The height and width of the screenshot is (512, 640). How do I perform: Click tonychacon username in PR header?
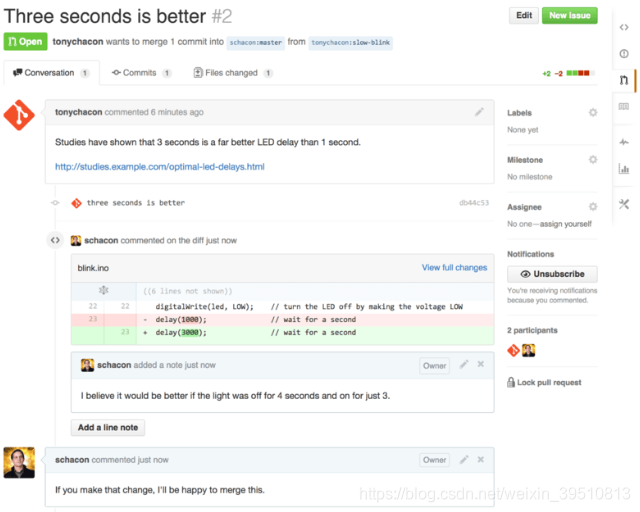tap(78, 42)
